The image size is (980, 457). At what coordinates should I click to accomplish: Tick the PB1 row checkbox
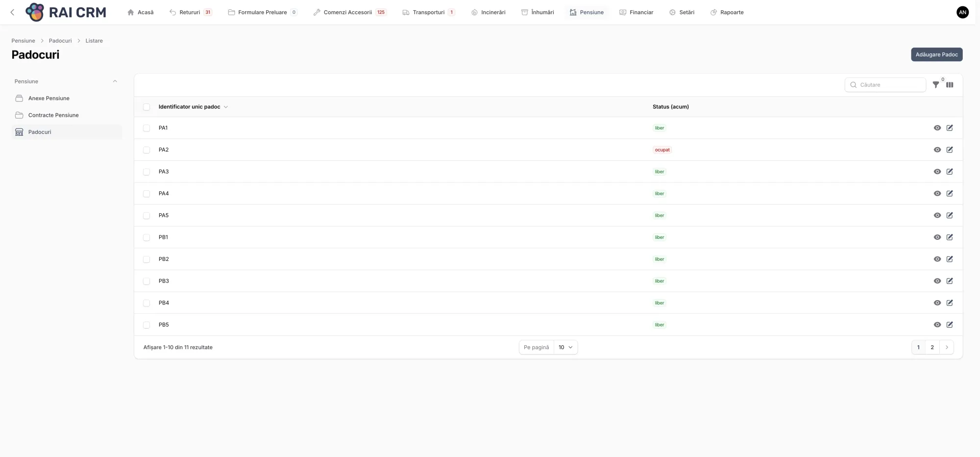click(x=147, y=237)
